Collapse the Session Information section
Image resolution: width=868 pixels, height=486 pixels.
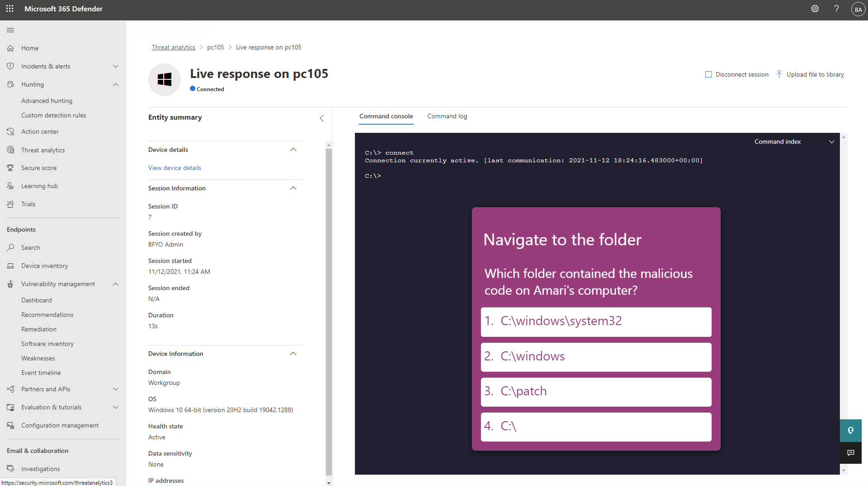click(293, 188)
